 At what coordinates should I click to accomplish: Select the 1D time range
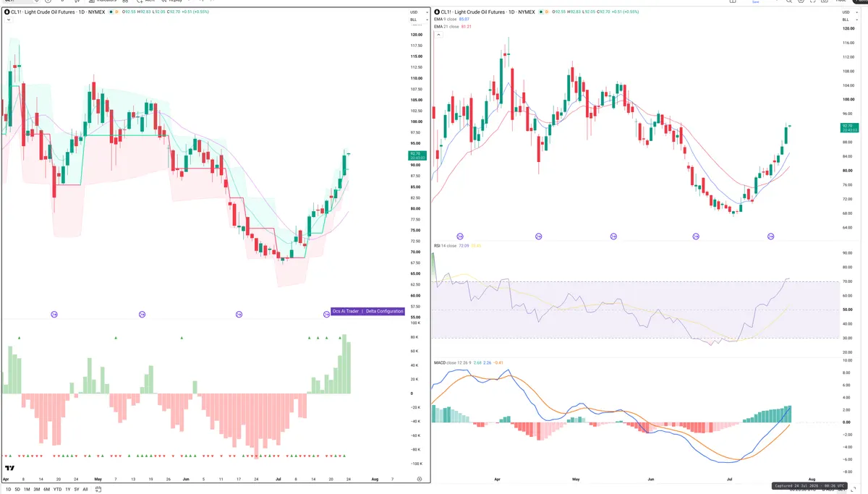pos(8,489)
